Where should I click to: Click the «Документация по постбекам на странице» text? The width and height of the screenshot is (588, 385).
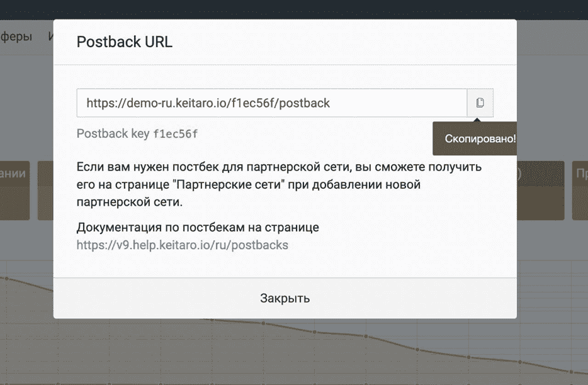tap(198, 227)
